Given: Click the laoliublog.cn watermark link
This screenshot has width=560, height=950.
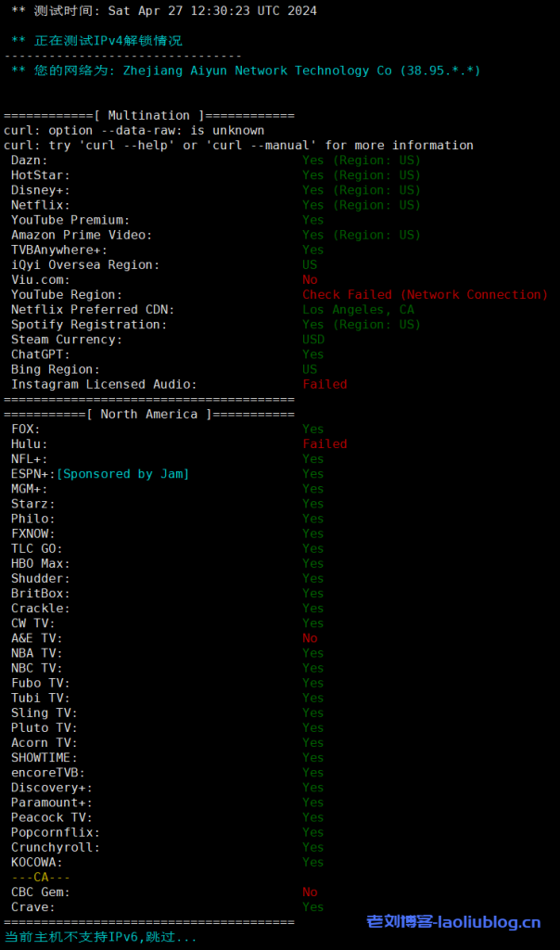Looking at the screenshot, I should click(453, 922).
